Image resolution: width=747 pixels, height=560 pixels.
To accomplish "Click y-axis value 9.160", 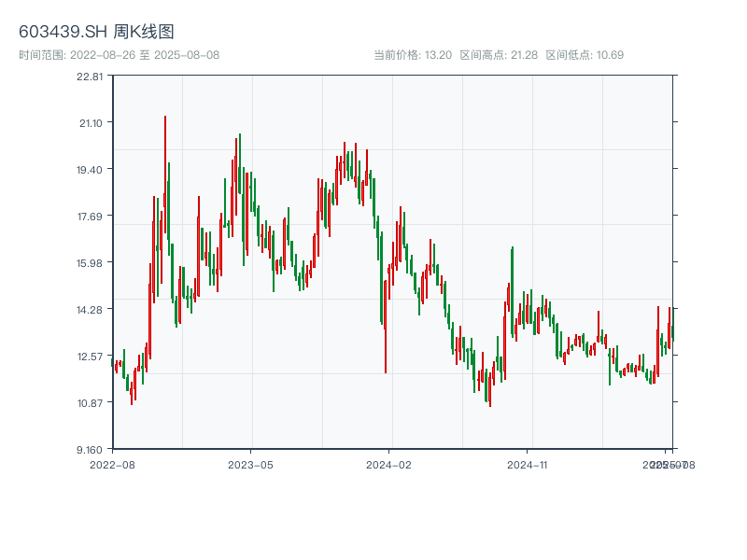I will (x=90, y=450).
